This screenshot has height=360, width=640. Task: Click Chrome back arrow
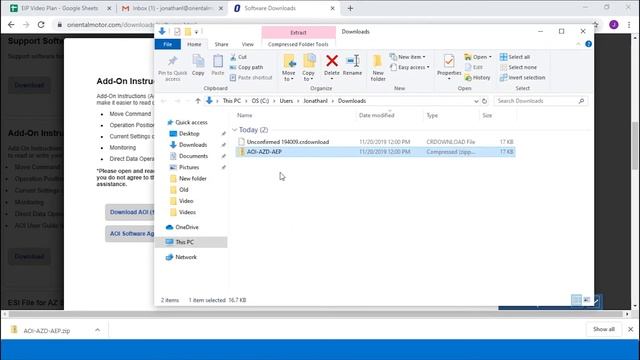[11, 25]
